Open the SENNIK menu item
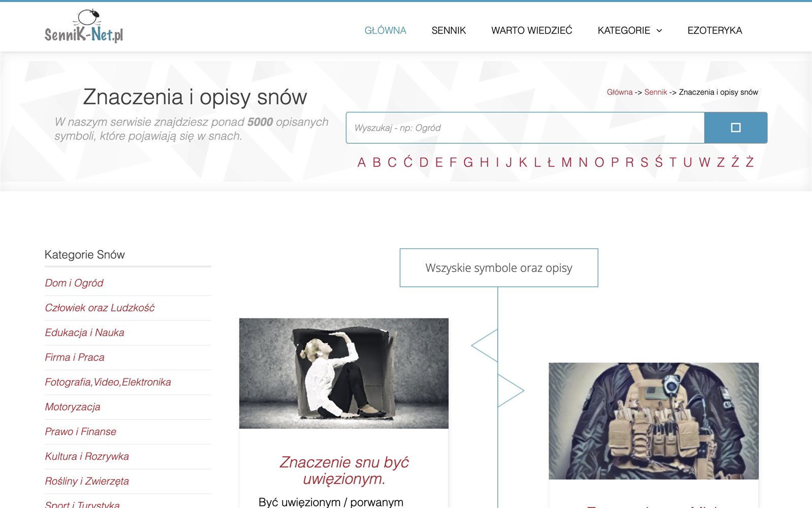 pos(449,30)
